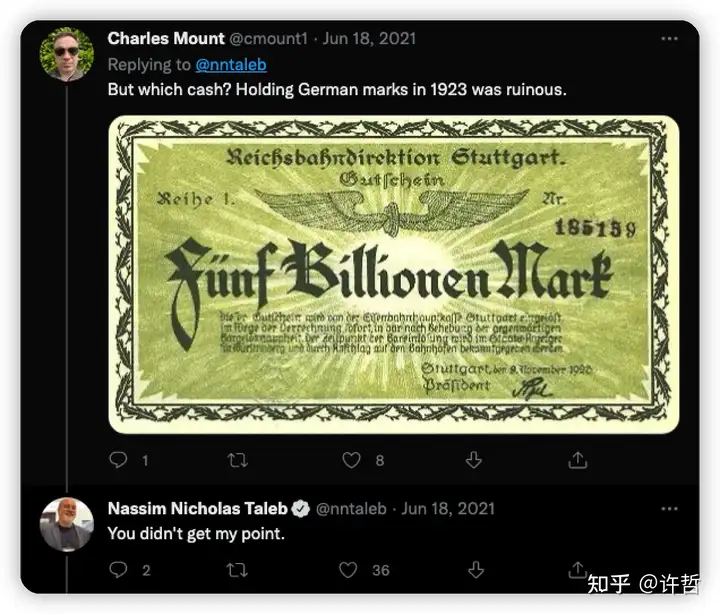
Task: Click Nassim Taleb's avatar picture
Action: tap(66, 524)
